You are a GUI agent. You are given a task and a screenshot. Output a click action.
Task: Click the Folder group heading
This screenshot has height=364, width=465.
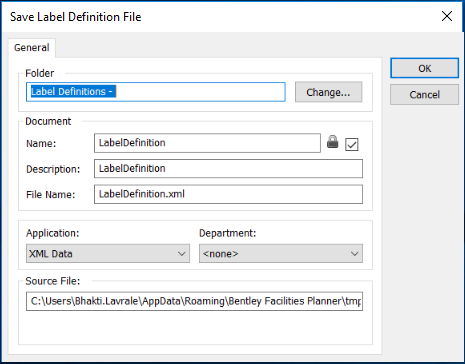[40, 73]
